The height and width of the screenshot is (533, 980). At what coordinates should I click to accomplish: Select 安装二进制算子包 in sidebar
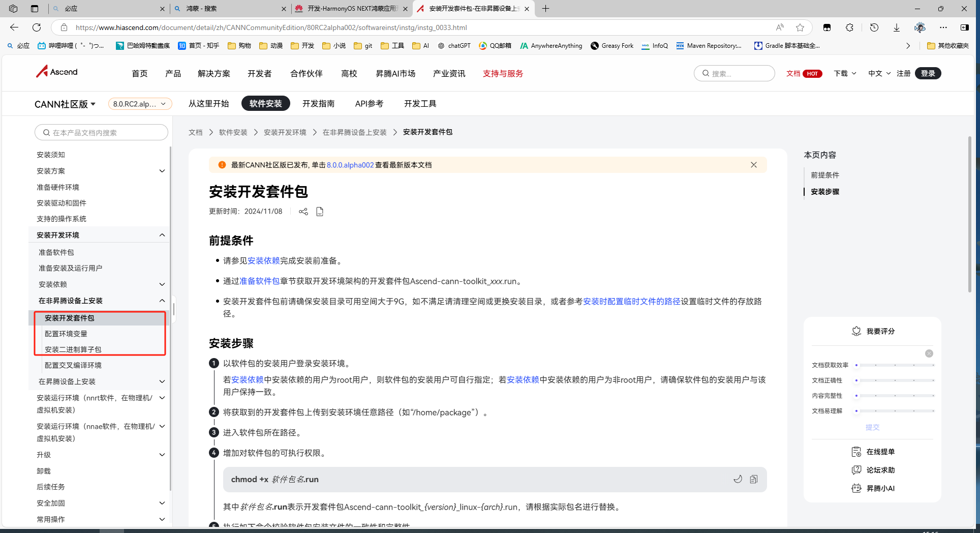click(x=73, y=349)
